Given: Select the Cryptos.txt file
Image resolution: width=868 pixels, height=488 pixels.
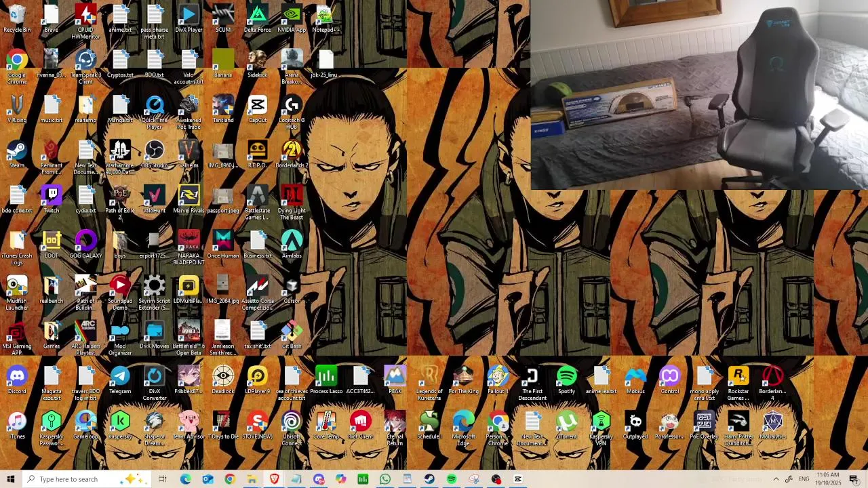Looking at the screenshot, I should click(120, 64).
